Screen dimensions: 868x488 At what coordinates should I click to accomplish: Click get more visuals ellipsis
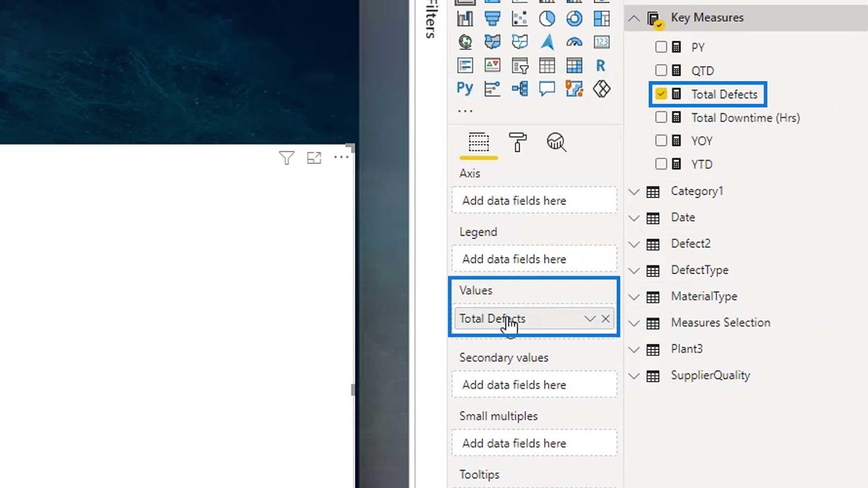(465, 111)
